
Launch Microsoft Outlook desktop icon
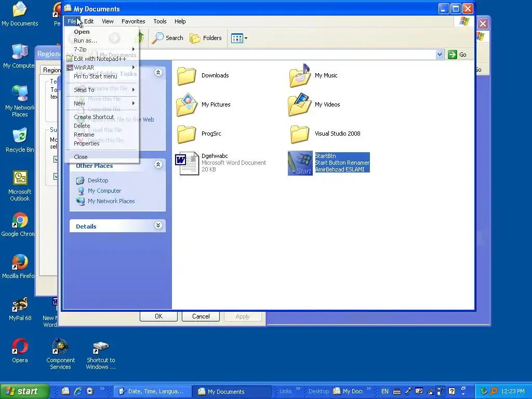20,186
